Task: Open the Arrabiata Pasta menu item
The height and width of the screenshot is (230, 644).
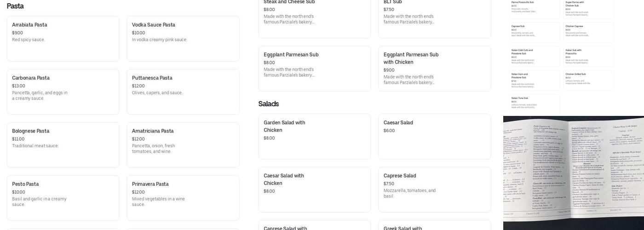Action: tap(63, 39)
